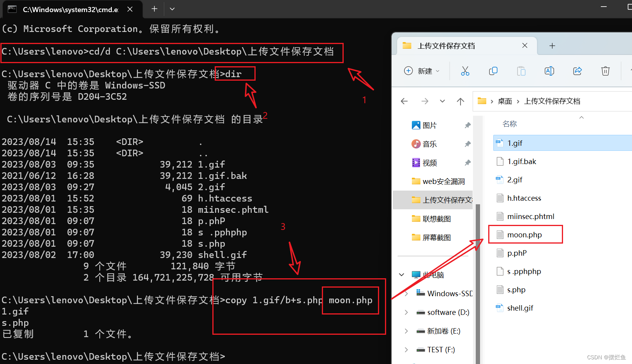Expand the Windows-SSD drive node
Viewport: 632px width, 364px height.
[x=406, y=293]
